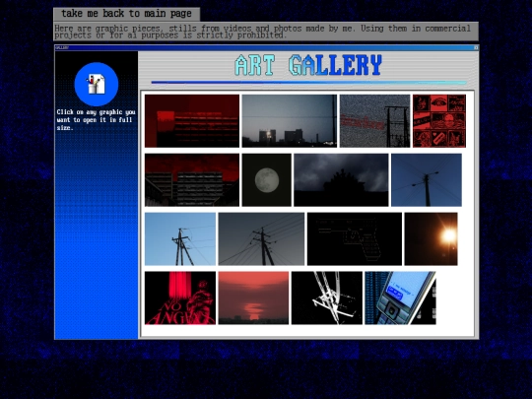The image size is (532, 399).
Task: Open the red sunset photo
Action: click(x=253, y=298)
